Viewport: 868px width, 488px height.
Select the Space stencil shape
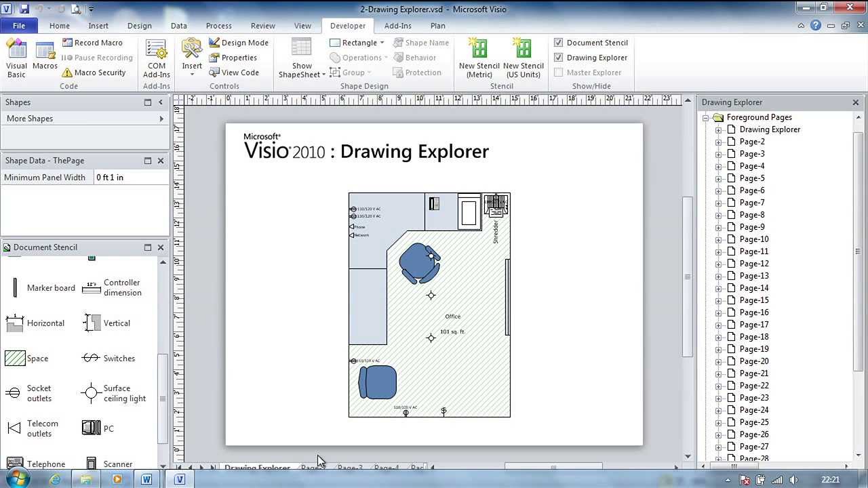point(27,359)
